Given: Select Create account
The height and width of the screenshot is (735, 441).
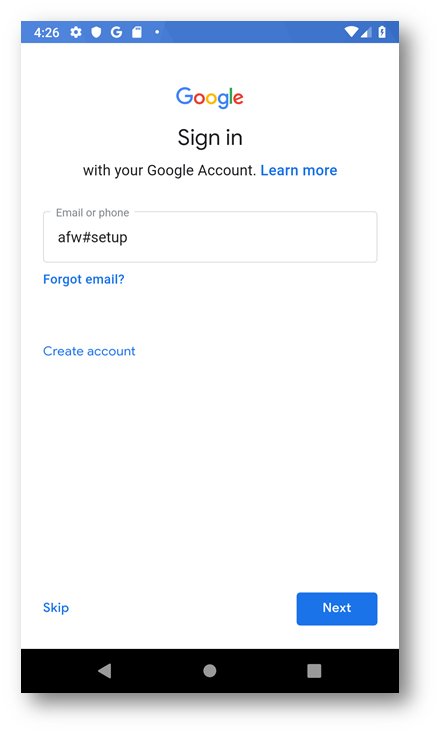Looking at the screenshot, I should coord(89,351).
